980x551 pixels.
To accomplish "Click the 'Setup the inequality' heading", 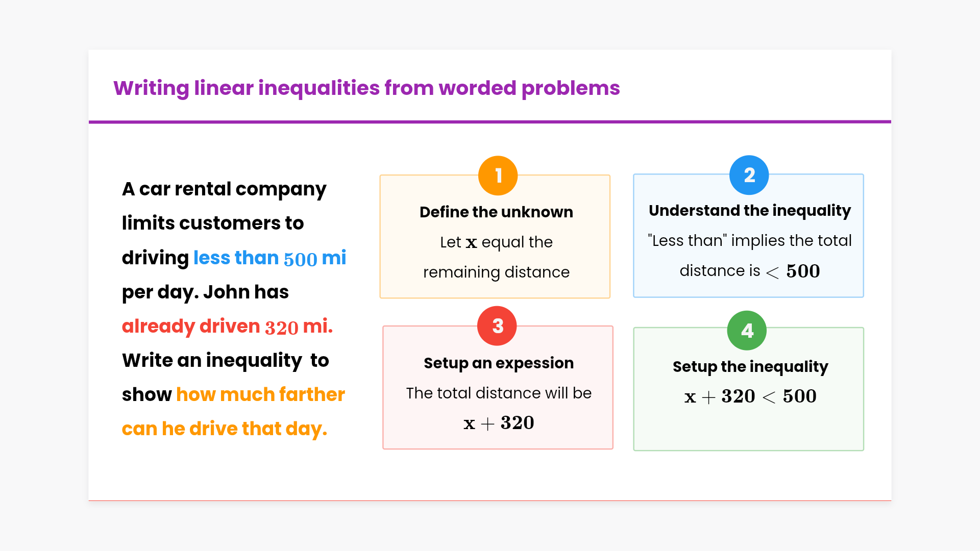I will point(750,366).
